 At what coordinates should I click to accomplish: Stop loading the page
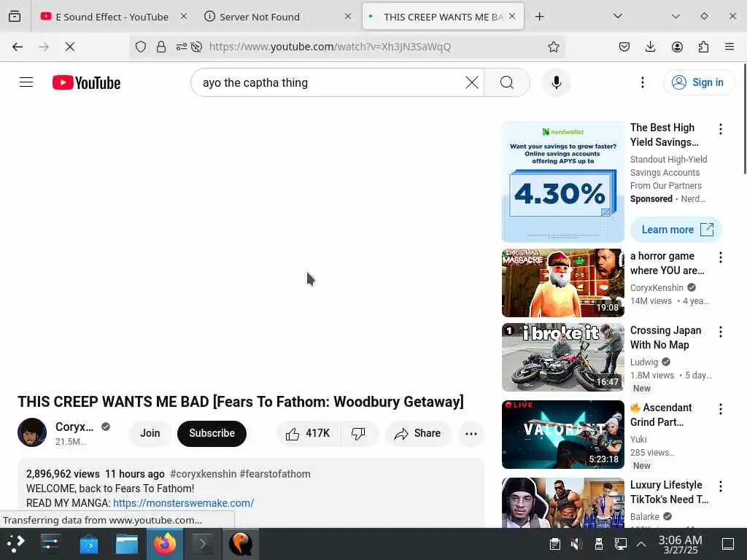(x=70, y=47)
